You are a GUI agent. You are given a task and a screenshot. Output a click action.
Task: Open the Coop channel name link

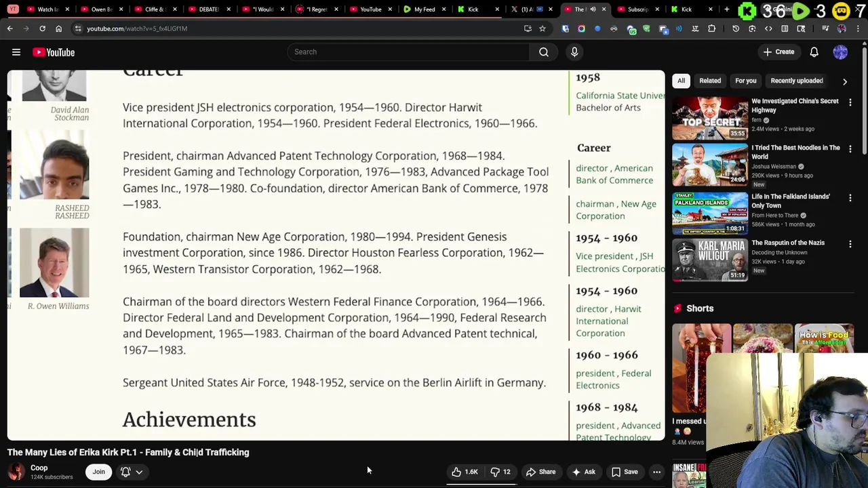39,468
